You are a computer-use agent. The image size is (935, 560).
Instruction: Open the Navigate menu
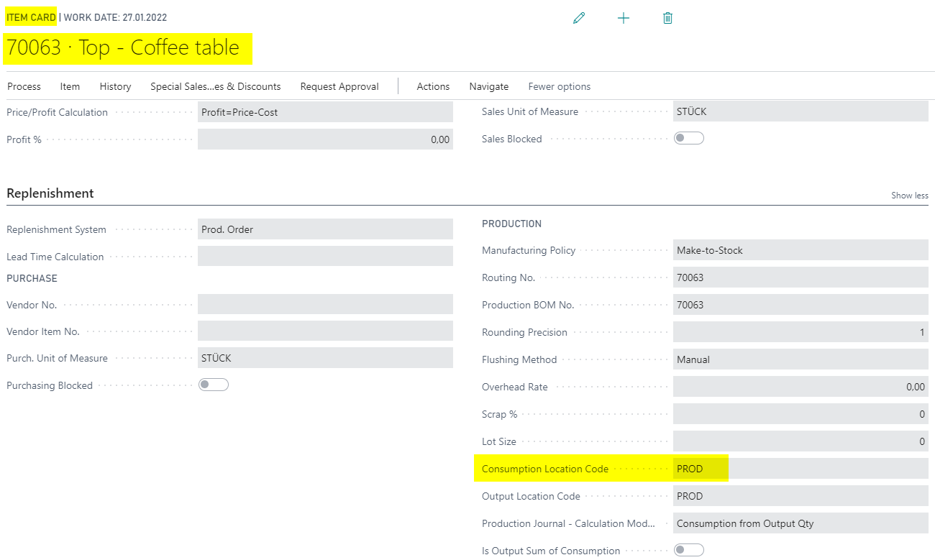pos(489,86)
